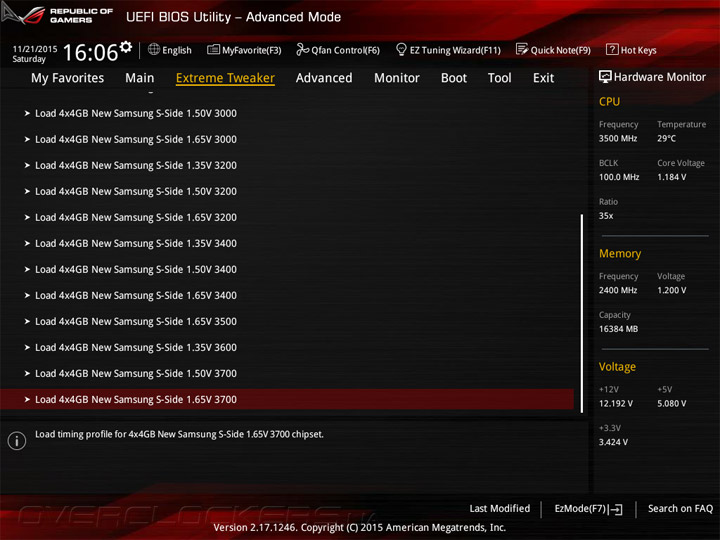Click Memory frequency value 2400 MHz
The image size is (720, 540).
click(x=618, y=290)
